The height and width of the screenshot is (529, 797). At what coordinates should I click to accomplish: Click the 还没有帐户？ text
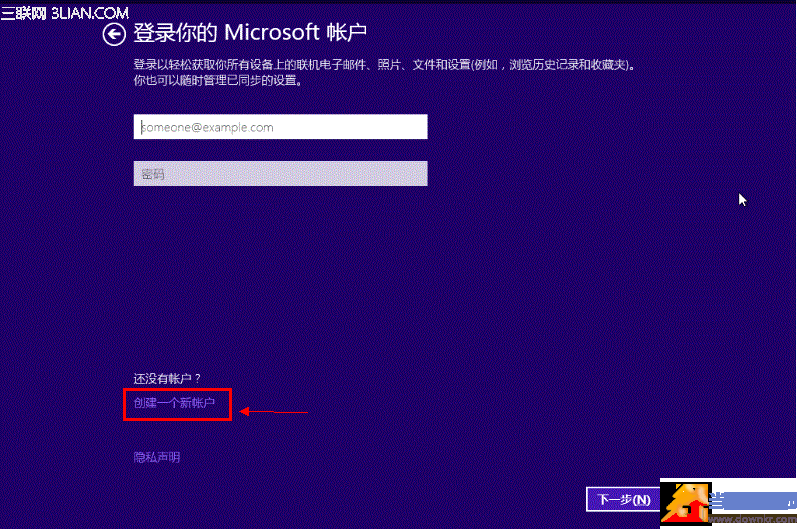pyautogui.click(x=167, y=379)
